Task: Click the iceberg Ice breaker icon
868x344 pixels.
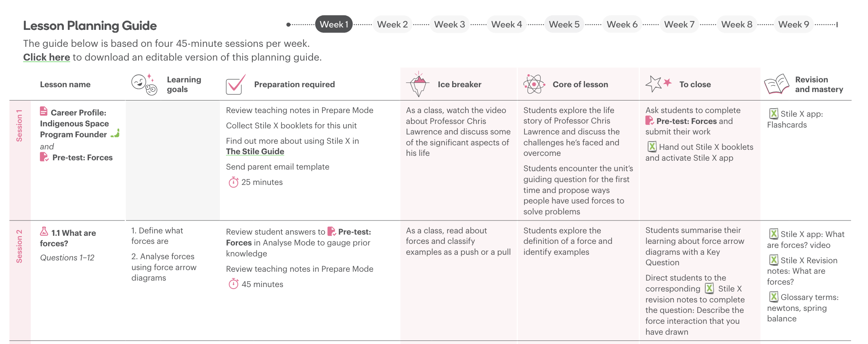Action: (x=418, y=84)
